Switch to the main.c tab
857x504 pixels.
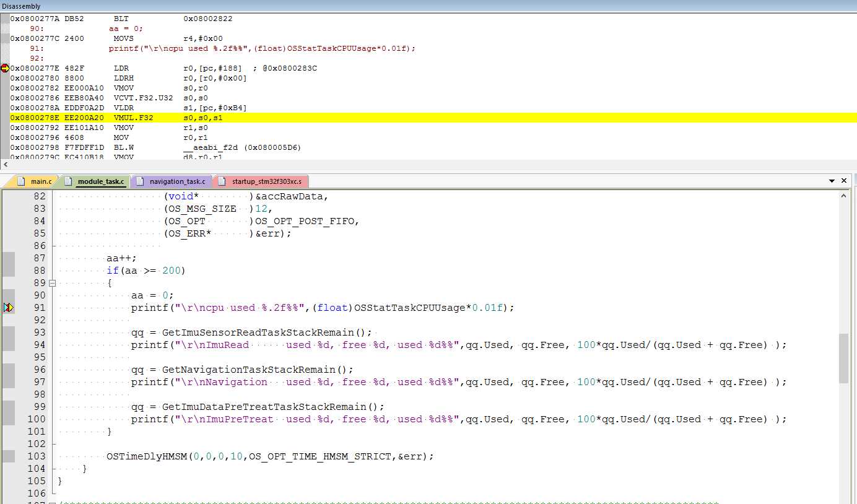click(35, 181)
